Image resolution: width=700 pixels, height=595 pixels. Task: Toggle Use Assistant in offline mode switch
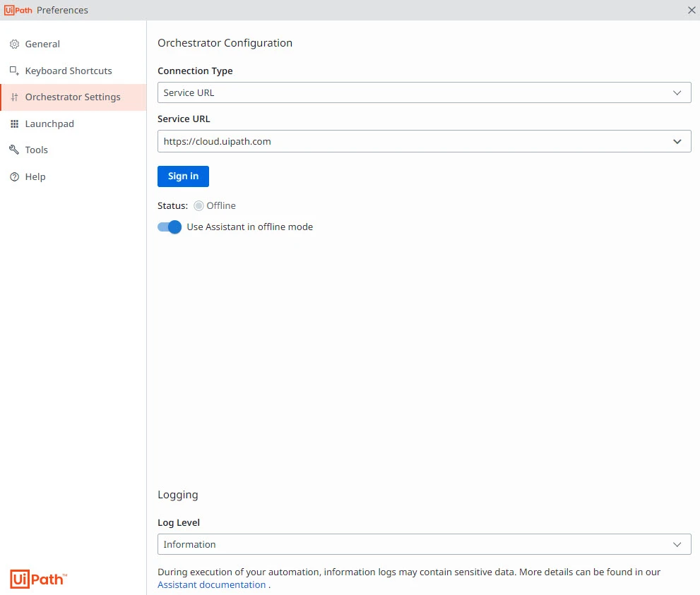[170, 227]
